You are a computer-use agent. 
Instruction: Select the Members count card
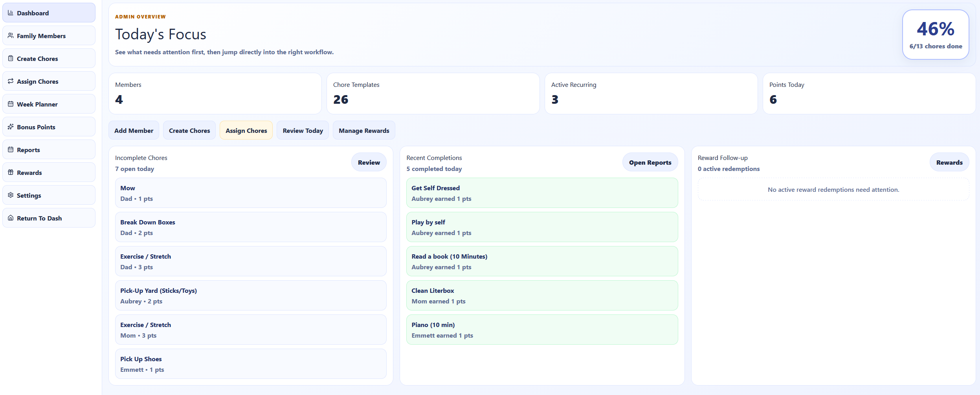215,94
